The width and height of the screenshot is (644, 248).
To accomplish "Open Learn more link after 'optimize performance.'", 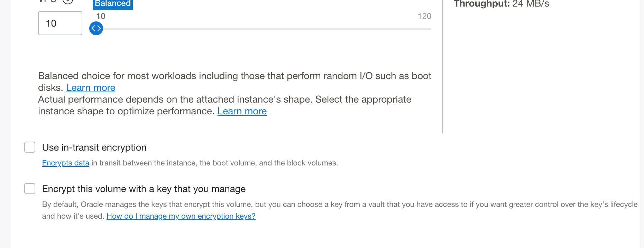I will [242, 111].
